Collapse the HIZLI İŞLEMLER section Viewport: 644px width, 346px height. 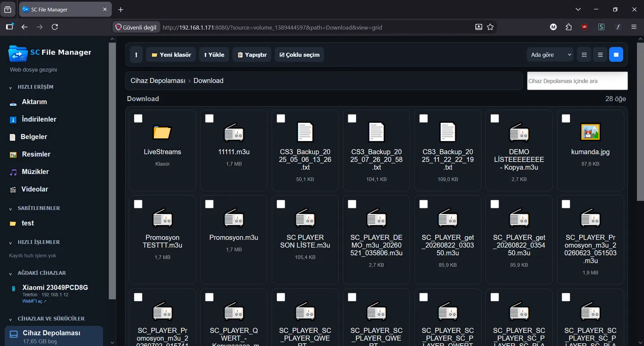(11, 243)
